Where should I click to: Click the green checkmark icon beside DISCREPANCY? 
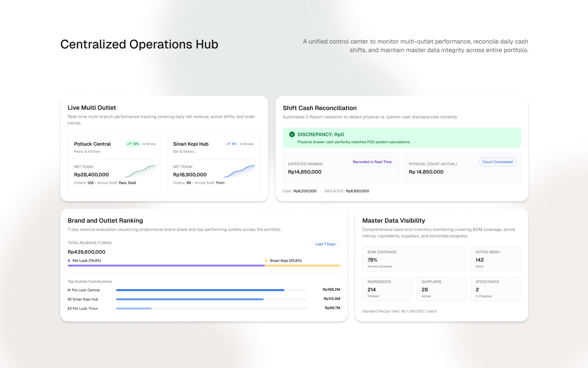pos(292,134)
